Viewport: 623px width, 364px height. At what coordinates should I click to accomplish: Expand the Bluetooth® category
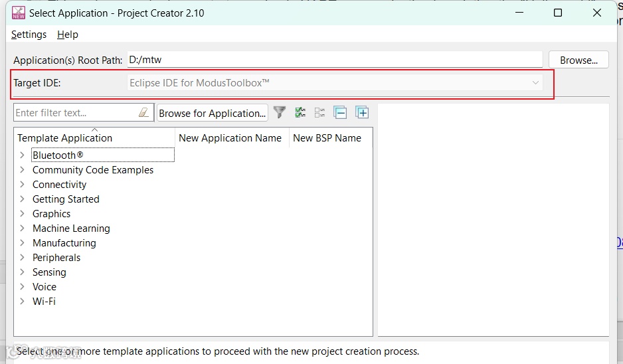click(23, 155)
